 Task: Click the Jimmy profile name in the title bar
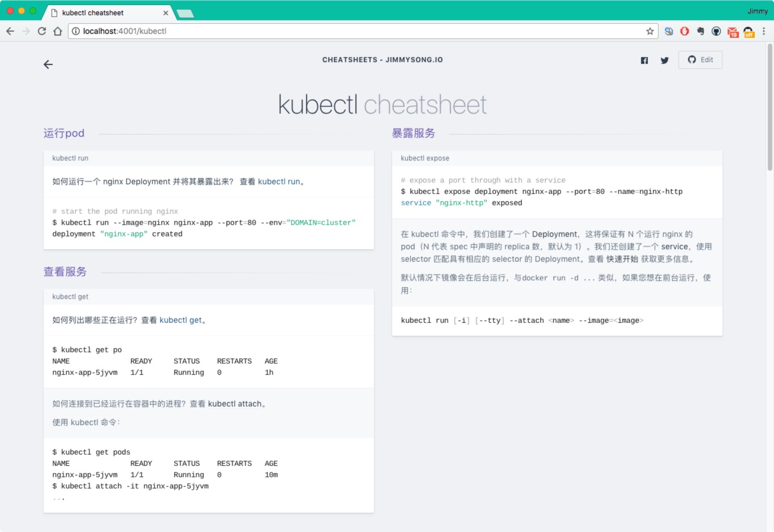point(758,11)
